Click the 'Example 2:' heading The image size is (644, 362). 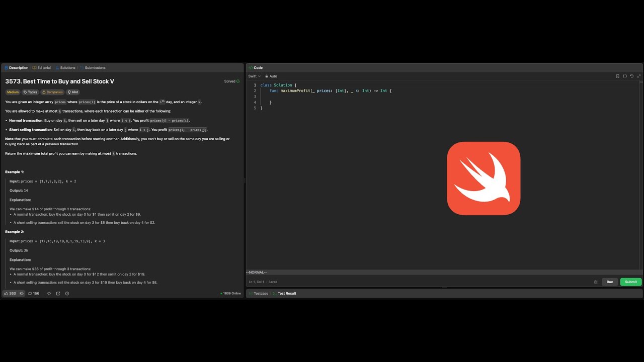(15, 232)
